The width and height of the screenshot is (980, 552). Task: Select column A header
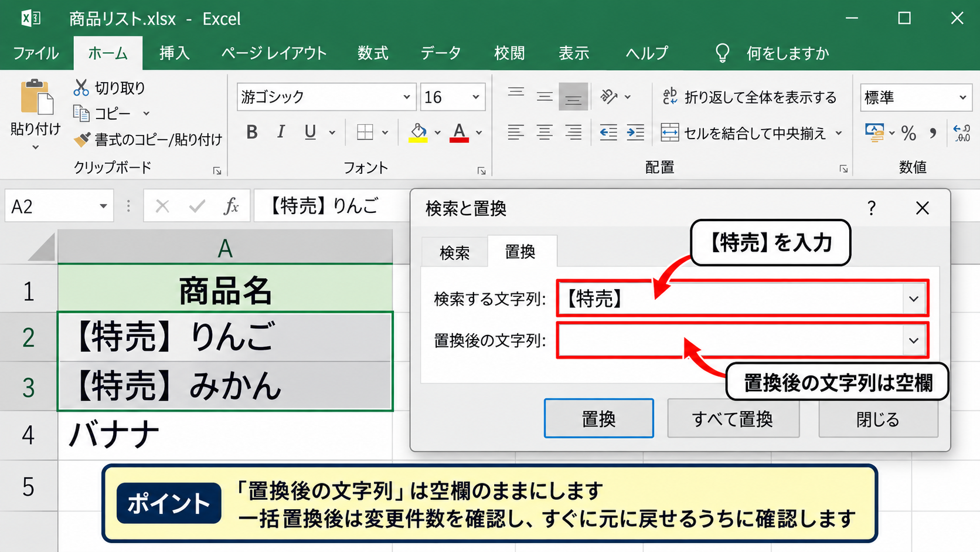pos(225,248)
